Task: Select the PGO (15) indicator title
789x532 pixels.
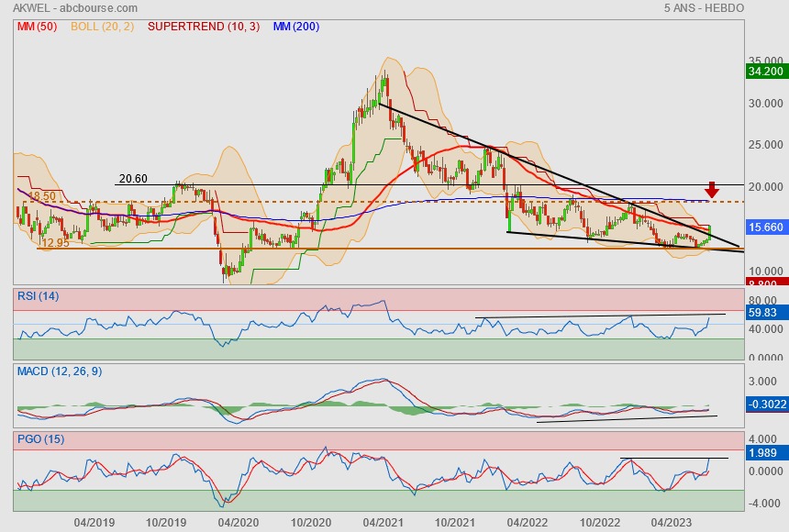Action: point(40,439)
